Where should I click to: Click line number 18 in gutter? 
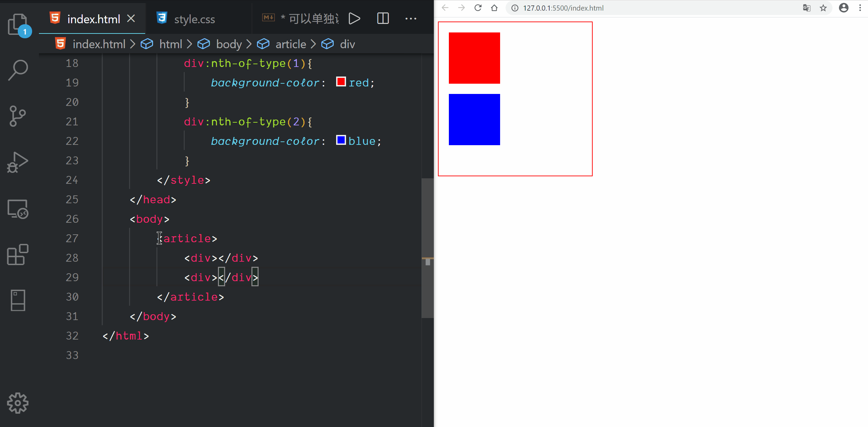tap(72, 63)
